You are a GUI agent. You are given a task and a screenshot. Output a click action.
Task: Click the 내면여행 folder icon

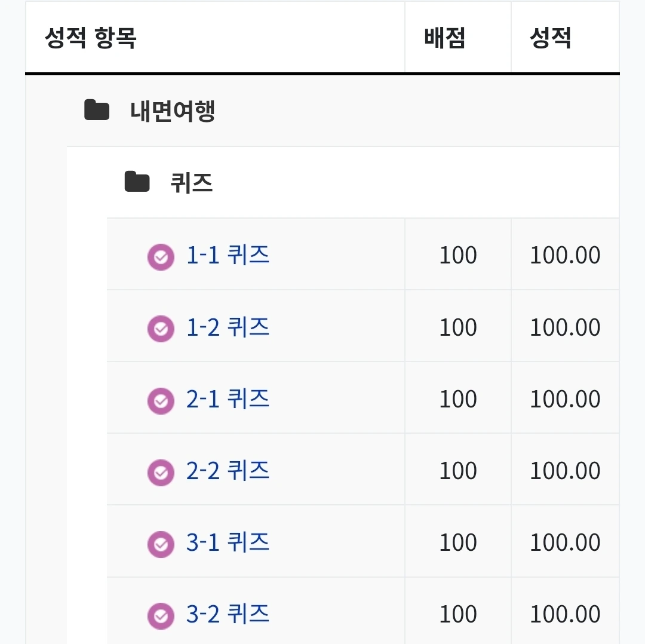tap(97, 111)
